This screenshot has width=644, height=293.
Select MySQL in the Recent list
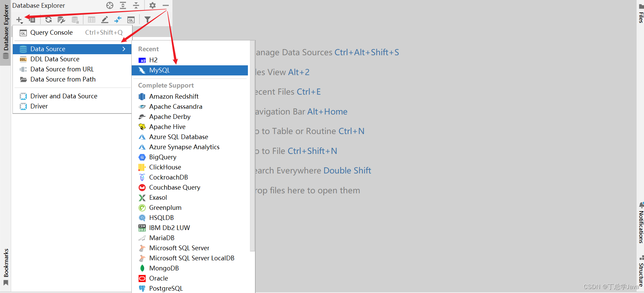[190, 70]
